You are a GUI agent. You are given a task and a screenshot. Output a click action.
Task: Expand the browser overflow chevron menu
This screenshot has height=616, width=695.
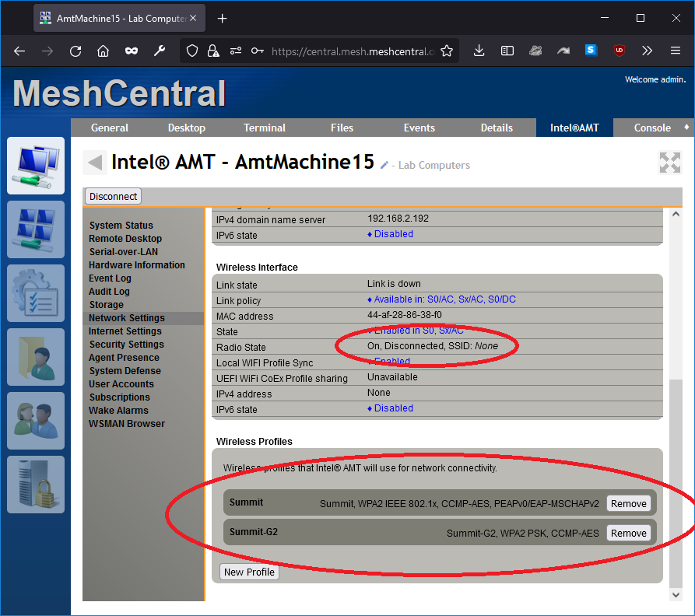tap(647, 51)
